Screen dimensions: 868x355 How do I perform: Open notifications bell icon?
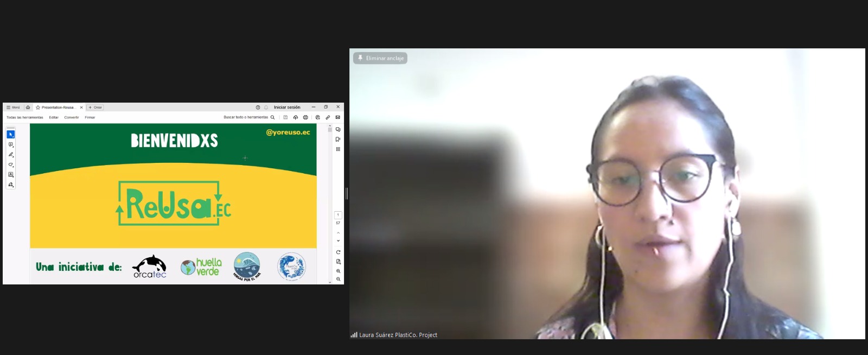[x=266, y=107]
